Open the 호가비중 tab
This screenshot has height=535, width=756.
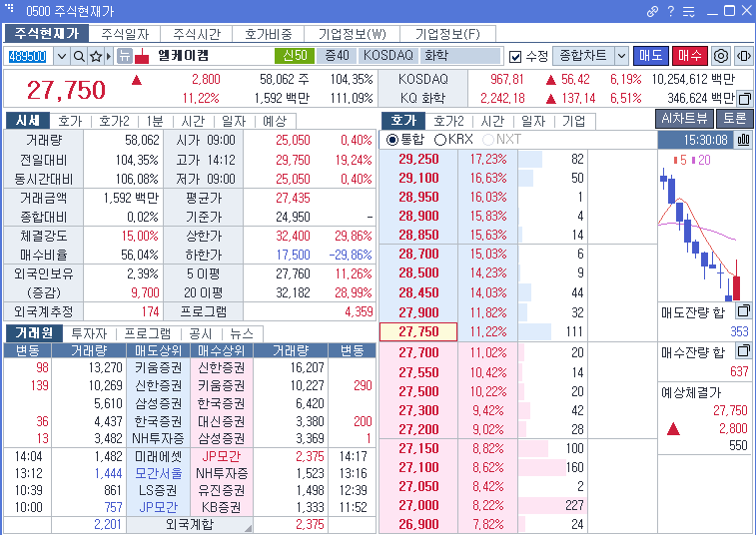268,34
